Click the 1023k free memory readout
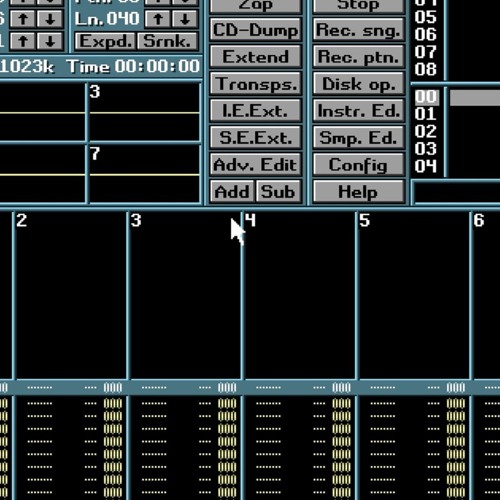This screenshot has height=500, width=500. (27, 66)
